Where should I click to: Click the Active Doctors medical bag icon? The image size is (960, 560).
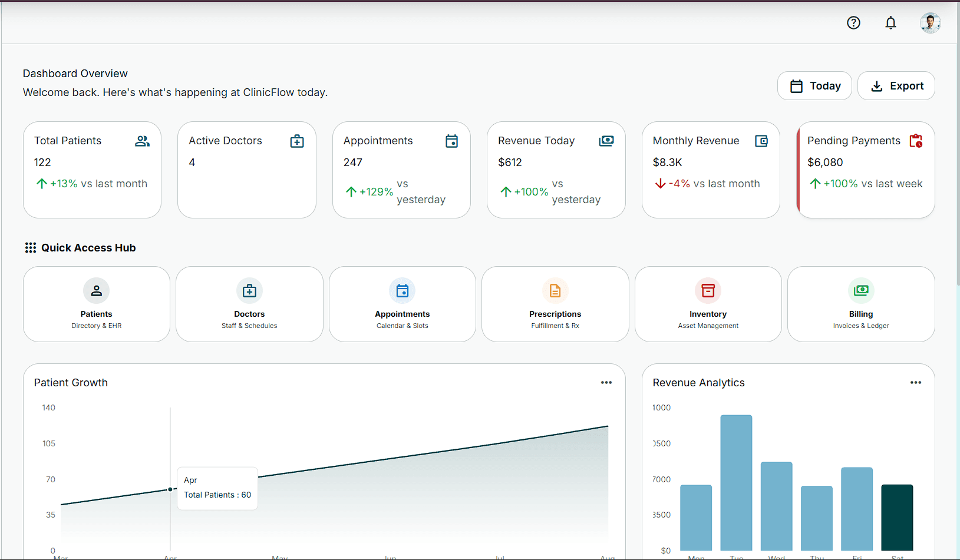(297, 141)
